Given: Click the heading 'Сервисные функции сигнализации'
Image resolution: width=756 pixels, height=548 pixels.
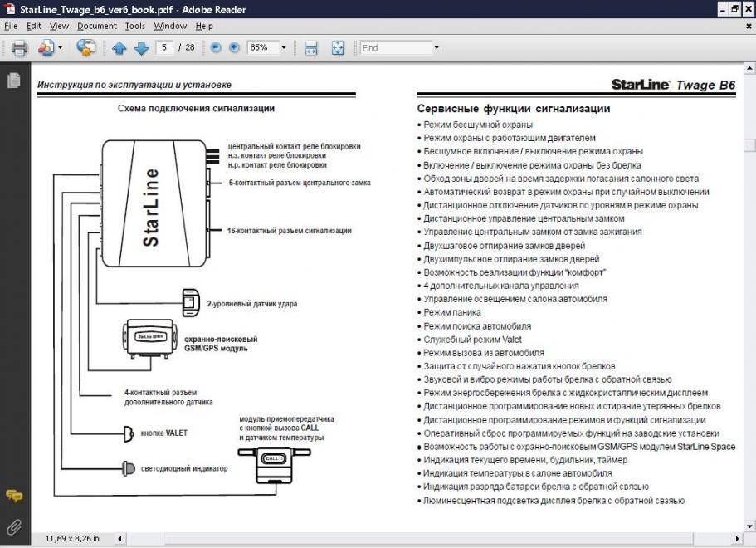Looking at the screenshot, I should pos(514,109).
